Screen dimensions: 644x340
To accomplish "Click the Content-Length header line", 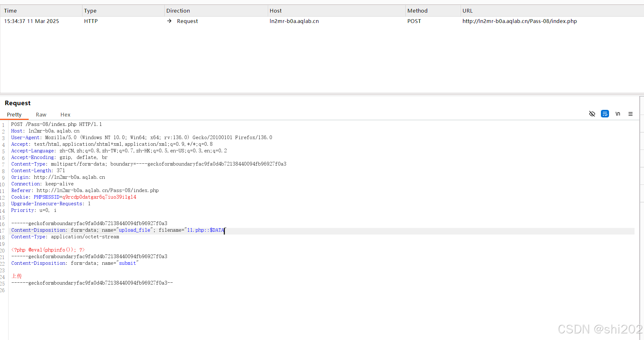I will pyautogui.click(x=38, y=171).
